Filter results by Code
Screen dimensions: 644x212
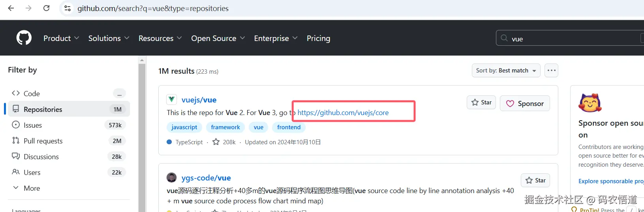[x=69, y=93]
